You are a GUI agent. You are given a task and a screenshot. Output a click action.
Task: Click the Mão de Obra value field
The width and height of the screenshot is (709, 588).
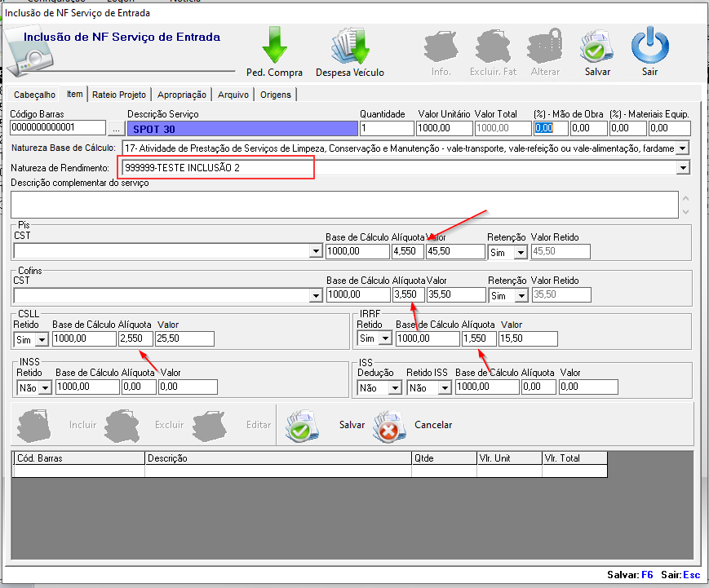589,128
